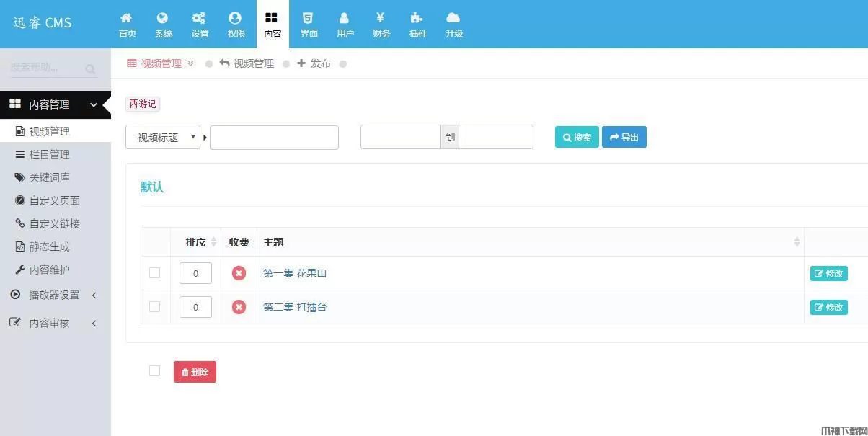Expand the 内容审核 sidebar section
Screen dimensions: 868x436
click(55, 323)
